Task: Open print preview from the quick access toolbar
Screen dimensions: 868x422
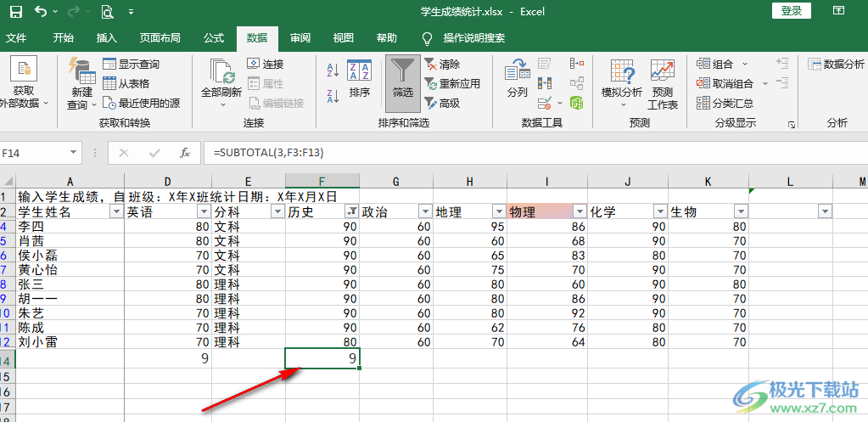Action: click(108, 11)
